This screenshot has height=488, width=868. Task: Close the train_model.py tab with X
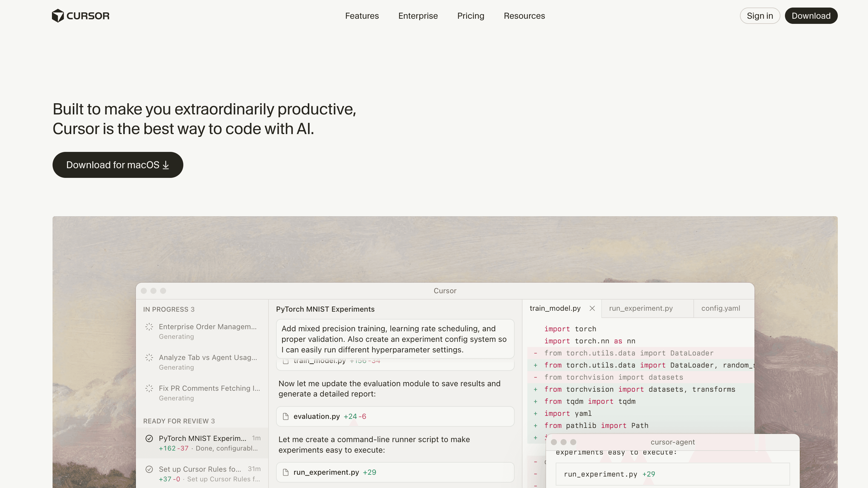coord(592,308)
